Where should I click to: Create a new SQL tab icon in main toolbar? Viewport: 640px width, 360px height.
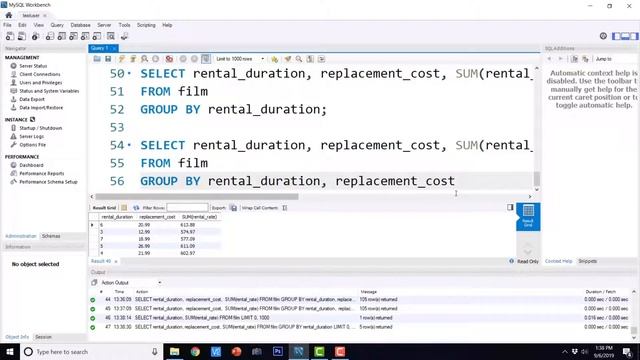[10, 36]
